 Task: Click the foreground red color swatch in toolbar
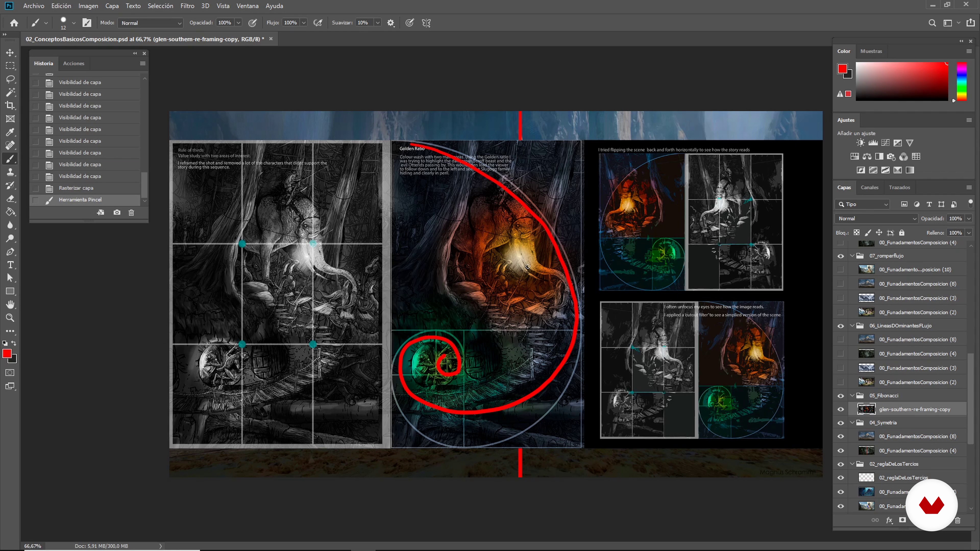(7, 354)
